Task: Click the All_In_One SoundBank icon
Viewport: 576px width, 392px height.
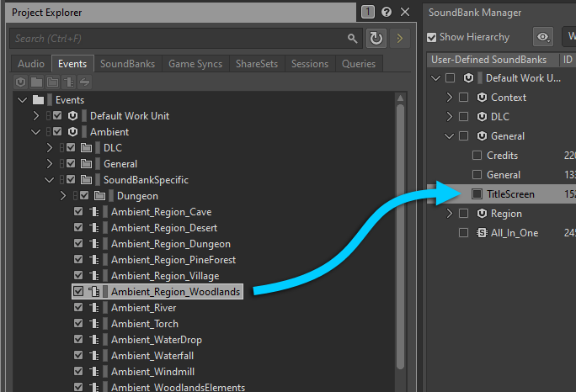Action: pos(483,233)
